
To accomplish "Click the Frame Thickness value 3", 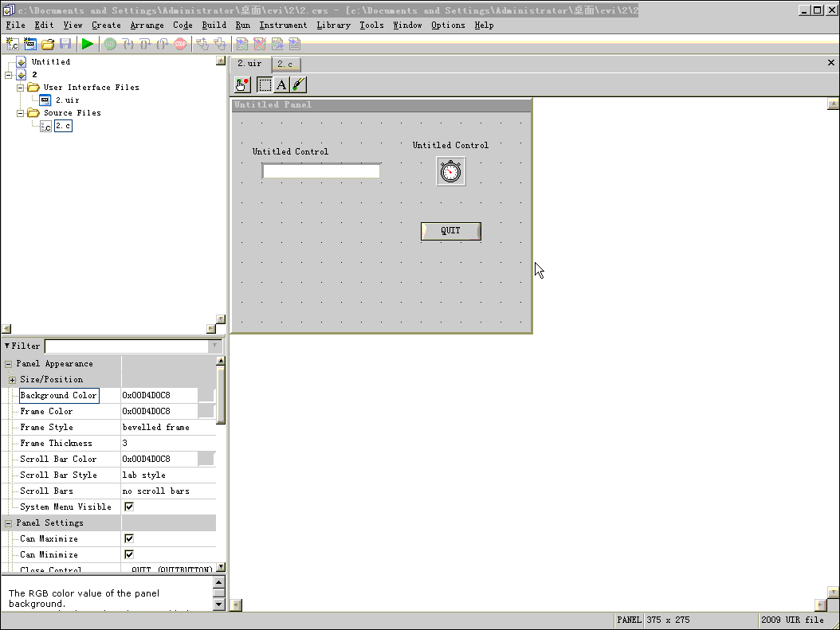I will pyautogui.click(x=125, y=443).
